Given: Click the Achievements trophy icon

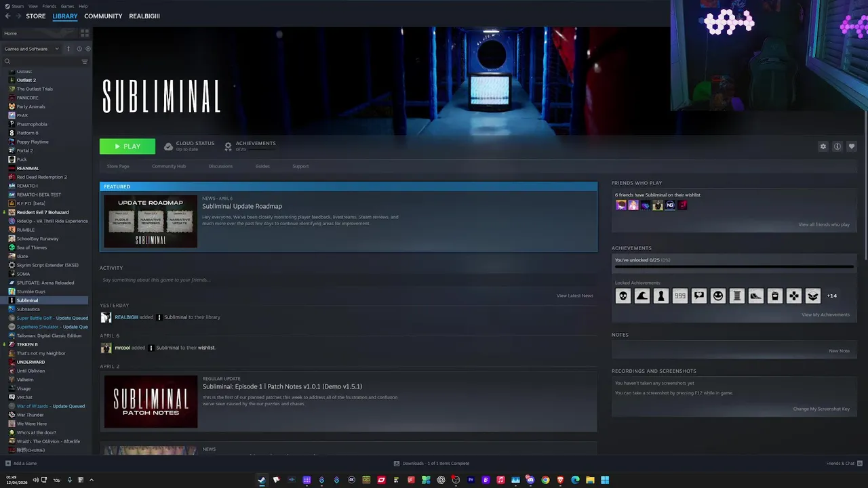Looking at the screenshot, I should (228, 146).
